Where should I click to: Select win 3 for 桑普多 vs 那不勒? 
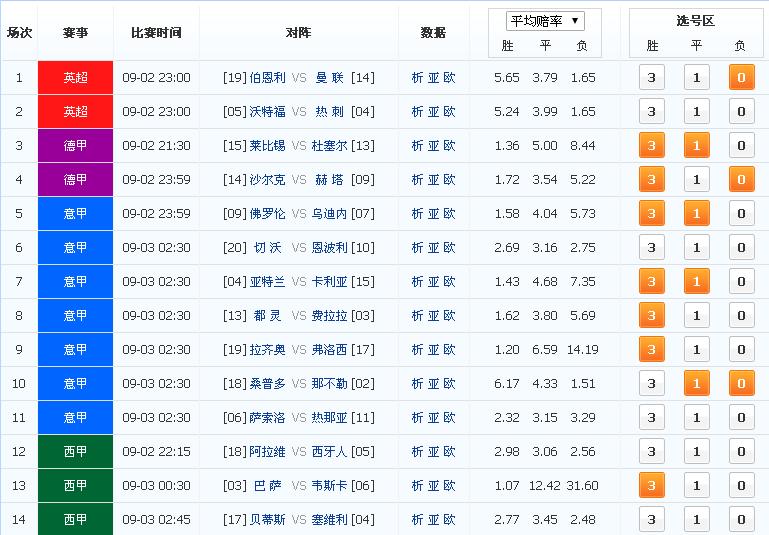click(x=651, y=383)
